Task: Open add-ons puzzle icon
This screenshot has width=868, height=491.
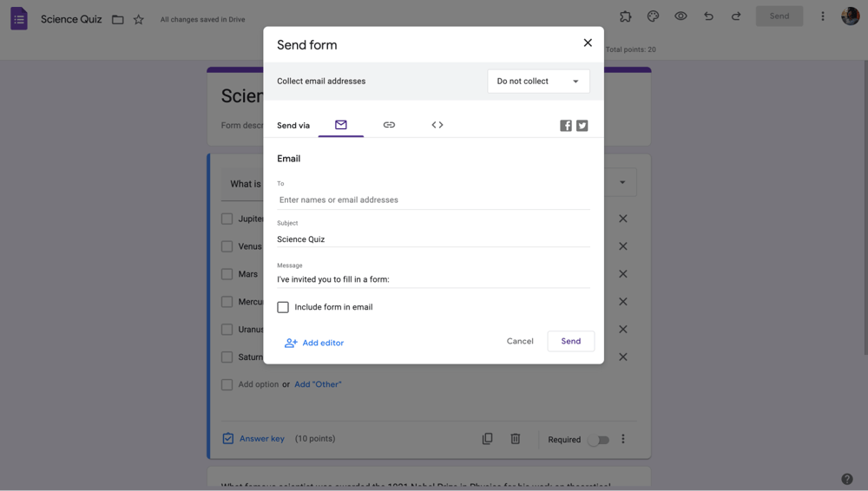Action: click(x=625, y=16)
